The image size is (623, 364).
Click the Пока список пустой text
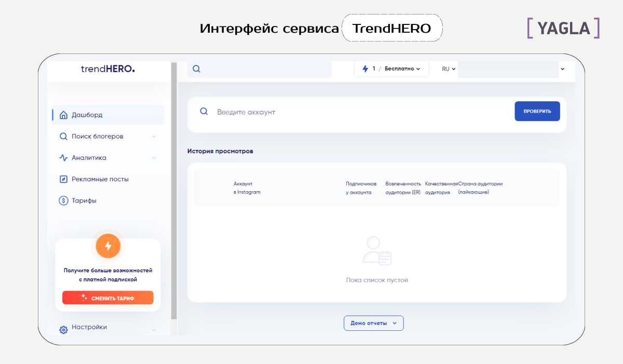[x=377, y=280]
